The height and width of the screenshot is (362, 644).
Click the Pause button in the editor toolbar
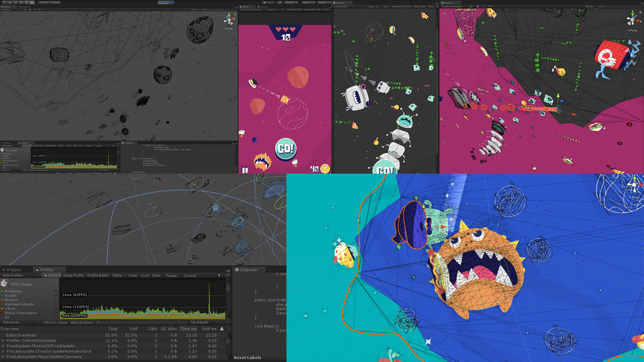pos(166,2)
